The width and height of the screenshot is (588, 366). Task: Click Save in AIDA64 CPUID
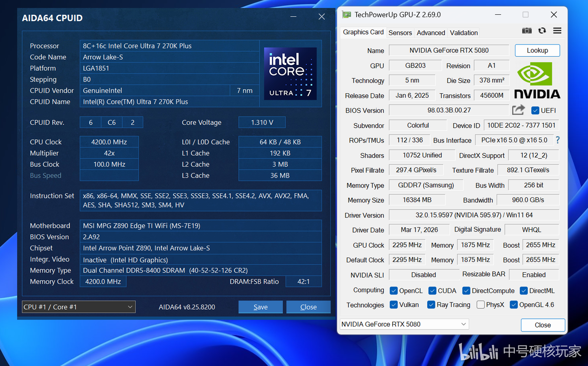(260, 307)
